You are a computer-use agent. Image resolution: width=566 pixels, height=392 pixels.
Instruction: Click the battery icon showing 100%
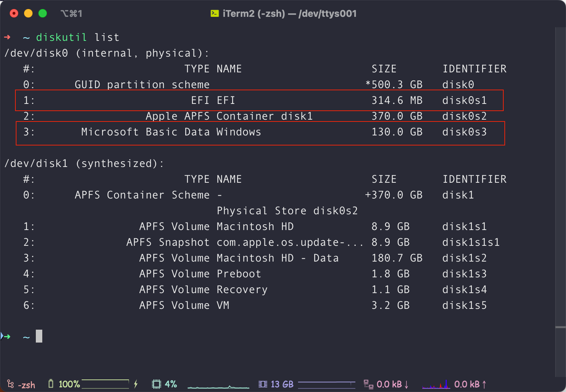tap(51, 384)
